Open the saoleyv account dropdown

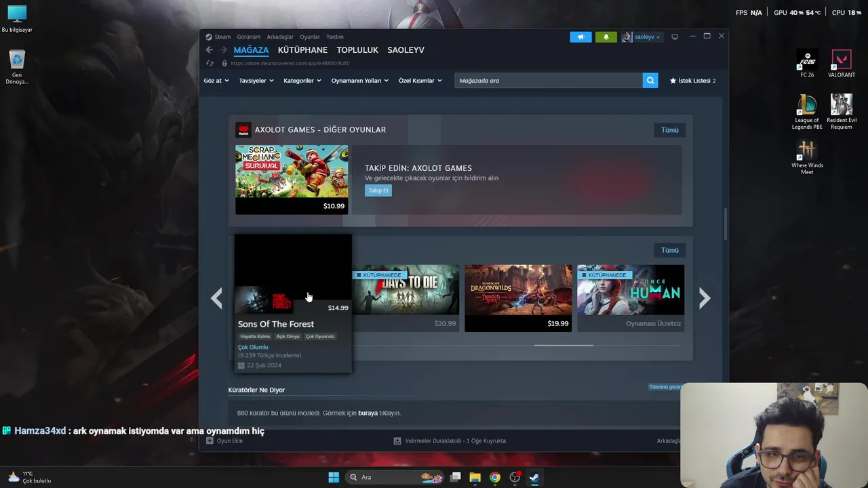tap(642, 37)
